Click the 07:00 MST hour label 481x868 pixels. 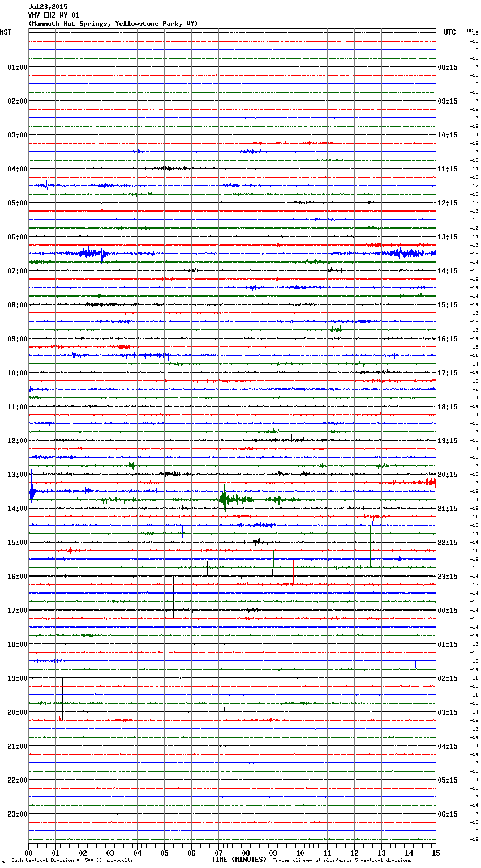18,271
